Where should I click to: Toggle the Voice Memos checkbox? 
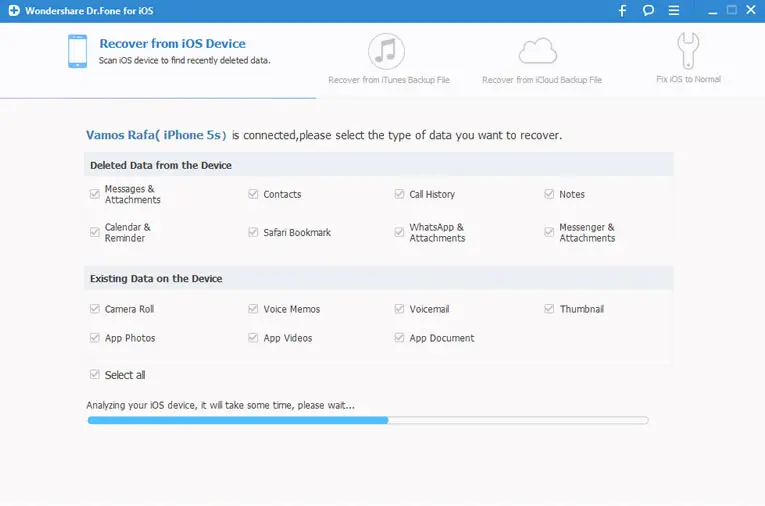254,309
